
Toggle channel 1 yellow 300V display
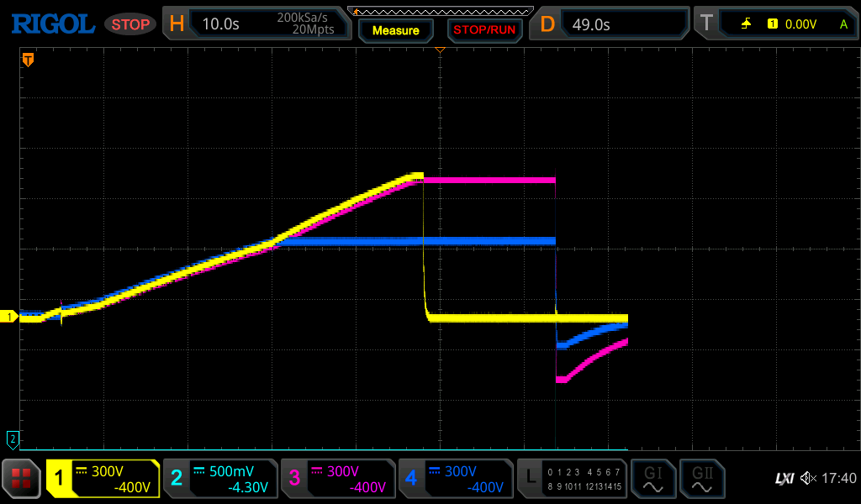103,479
